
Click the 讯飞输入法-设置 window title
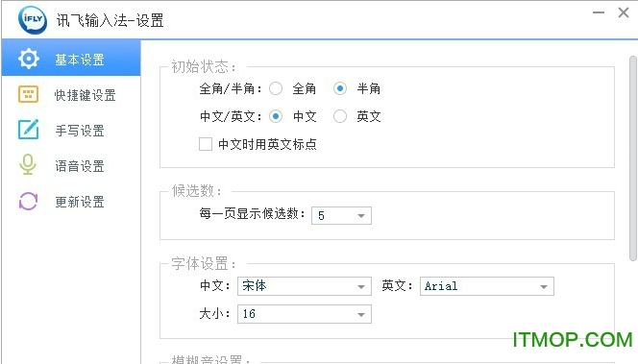110,20
